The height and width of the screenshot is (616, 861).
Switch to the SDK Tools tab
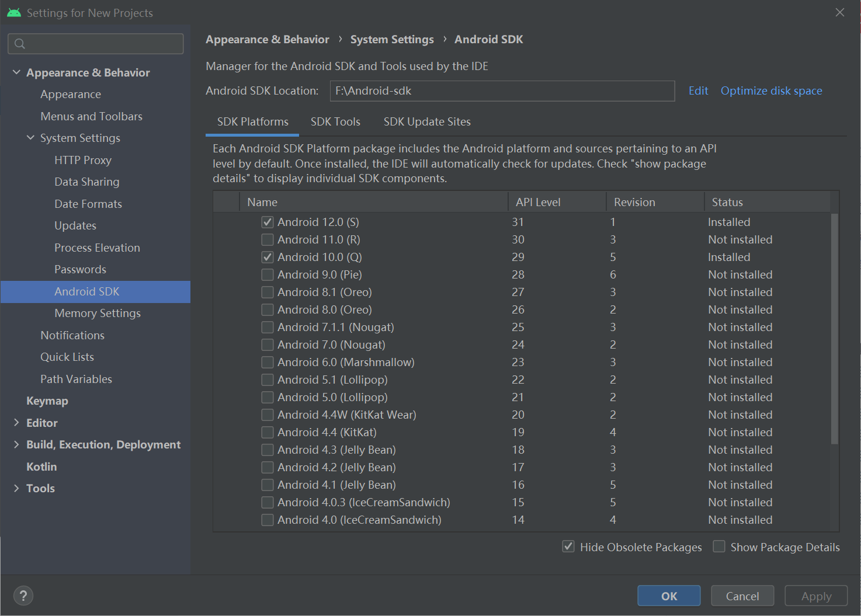(x=335, y=121)
